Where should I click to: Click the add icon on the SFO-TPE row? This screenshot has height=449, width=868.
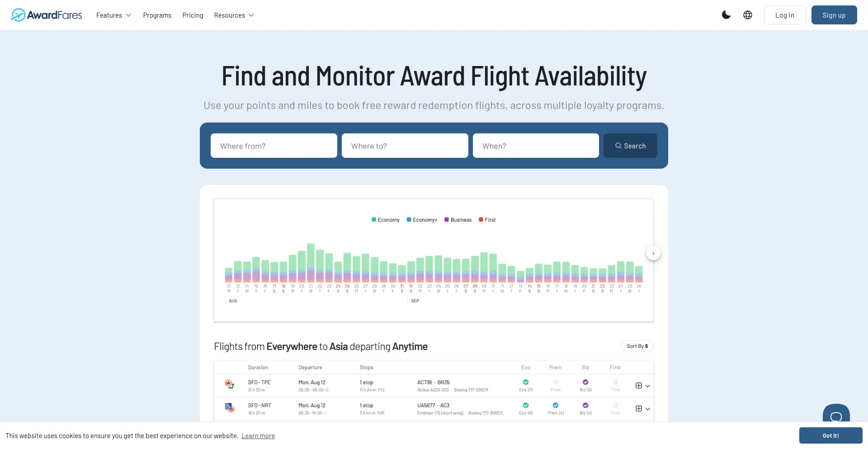(638, 386)
